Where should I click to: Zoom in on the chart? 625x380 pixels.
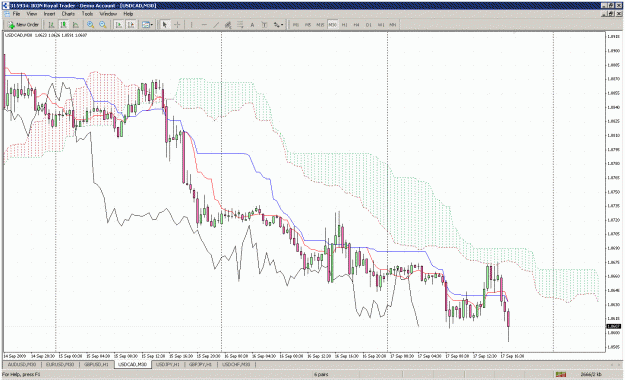tap(91, 25)
